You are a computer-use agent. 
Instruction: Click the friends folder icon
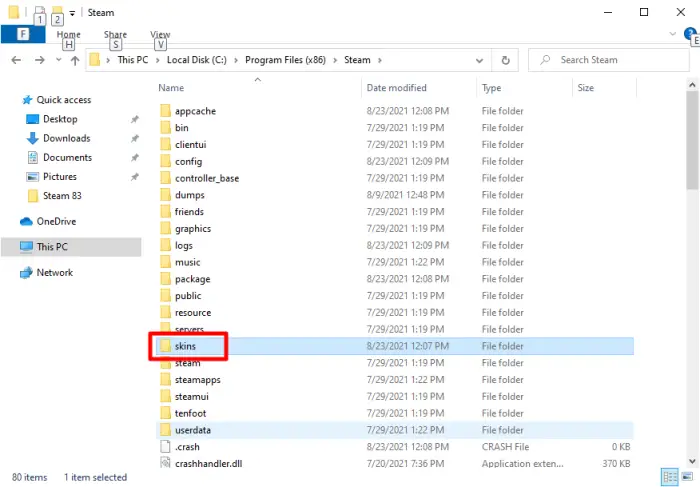(x=166, y=212)
